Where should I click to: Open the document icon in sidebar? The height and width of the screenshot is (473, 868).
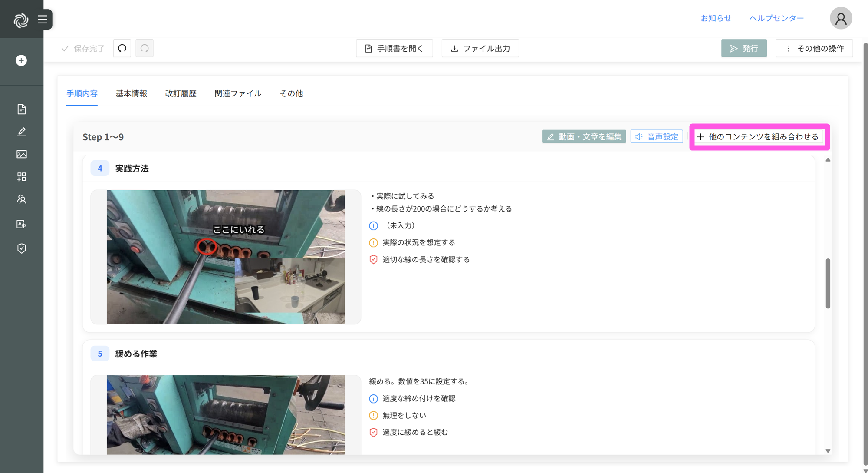[21, 109]
